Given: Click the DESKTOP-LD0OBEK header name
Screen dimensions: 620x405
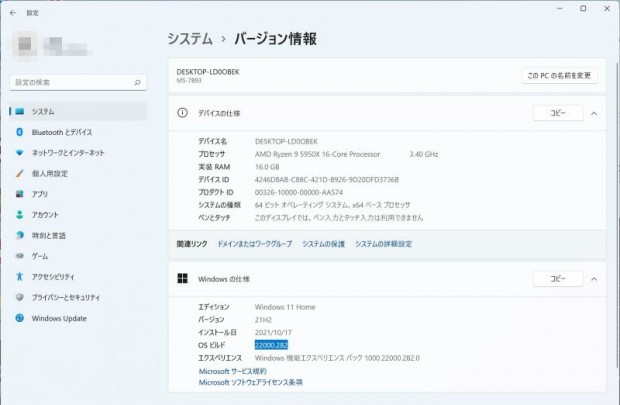Looking at the screenshot, I should (208, 72).
